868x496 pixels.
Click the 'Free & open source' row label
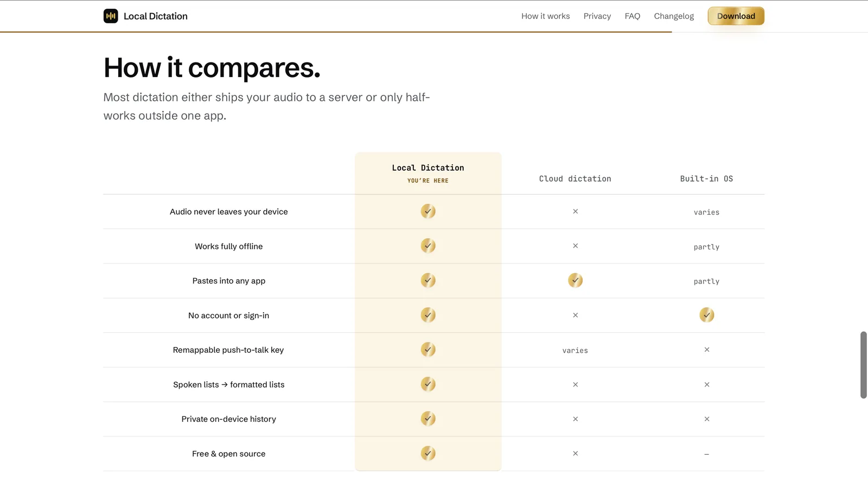229,454
